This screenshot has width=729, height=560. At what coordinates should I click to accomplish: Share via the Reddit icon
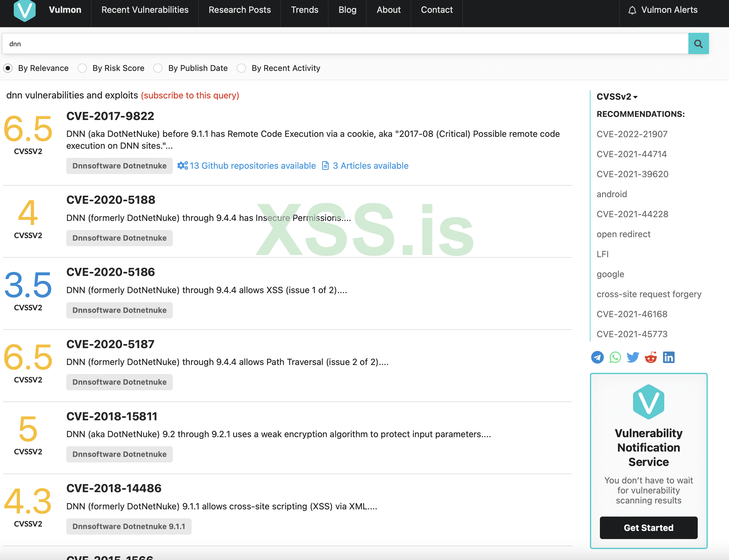[x=651, y=357]
